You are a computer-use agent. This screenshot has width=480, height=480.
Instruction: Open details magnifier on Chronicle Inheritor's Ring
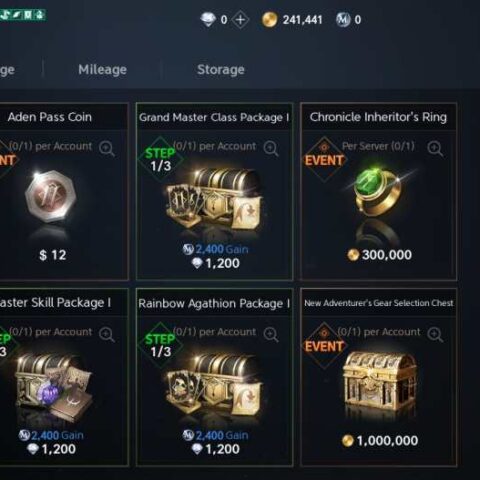tap(435, 148)
